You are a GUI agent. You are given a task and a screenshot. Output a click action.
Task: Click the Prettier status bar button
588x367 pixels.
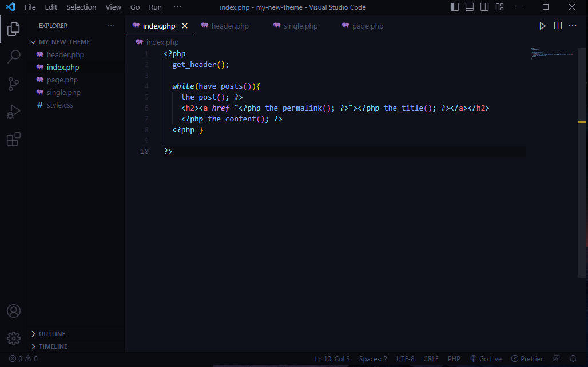[x=527, y=359]
